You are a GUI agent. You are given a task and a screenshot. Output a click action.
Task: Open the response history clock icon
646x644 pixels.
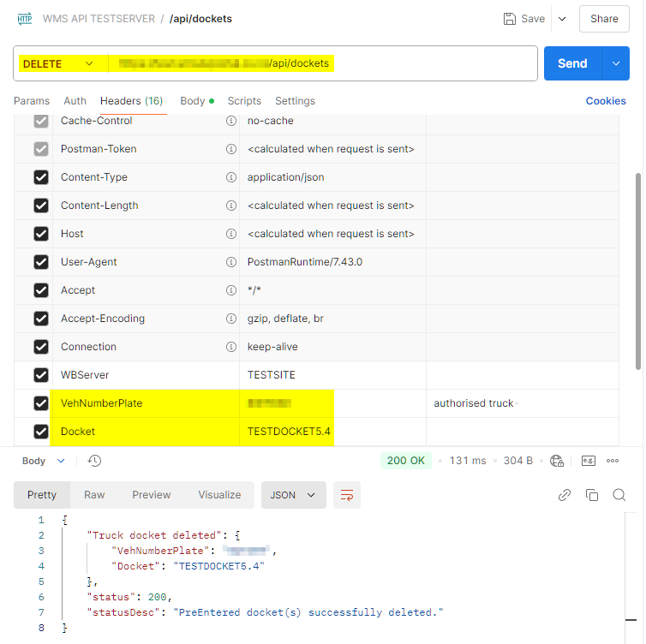[x=94, y=461]
